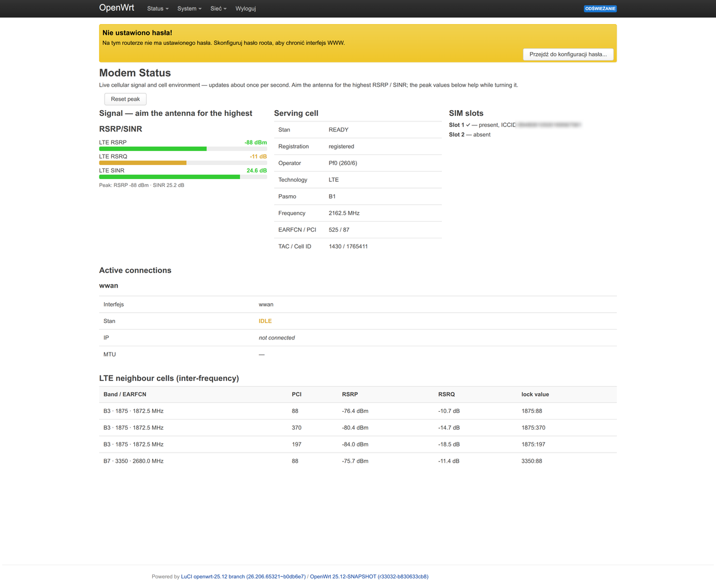Click the PCI value 370
This screenshot has width=716, height=588.
[296, 428]
